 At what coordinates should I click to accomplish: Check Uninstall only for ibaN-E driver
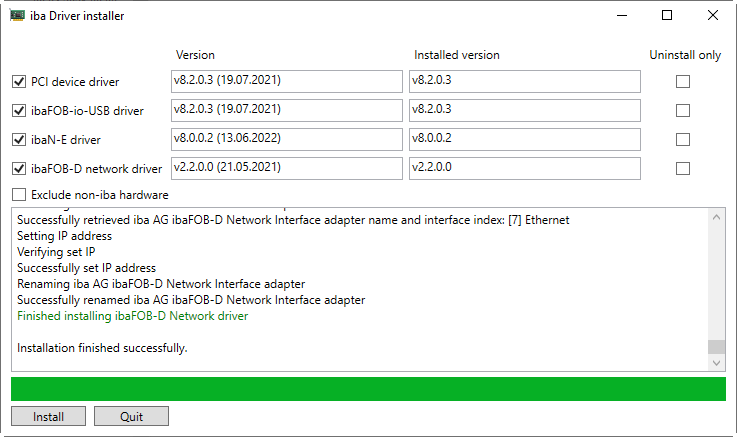tap(683, 140)
